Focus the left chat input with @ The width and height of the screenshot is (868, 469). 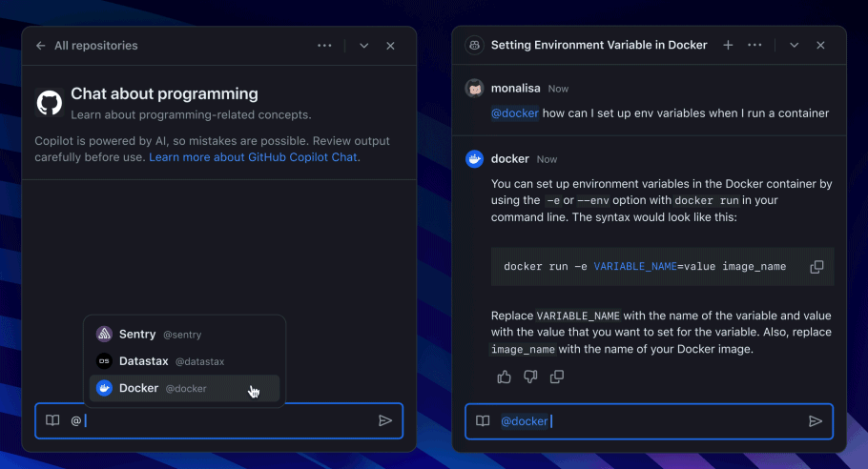coord(221,421)
